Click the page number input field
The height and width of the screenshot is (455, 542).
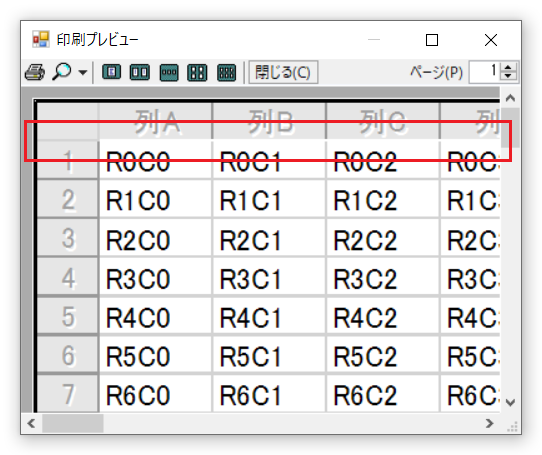click(484, 72)
